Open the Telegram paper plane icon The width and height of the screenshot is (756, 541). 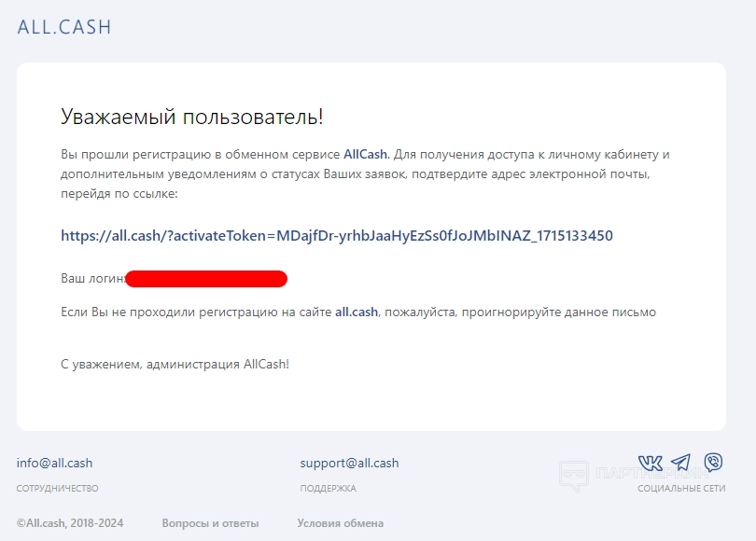coord(680,463)
